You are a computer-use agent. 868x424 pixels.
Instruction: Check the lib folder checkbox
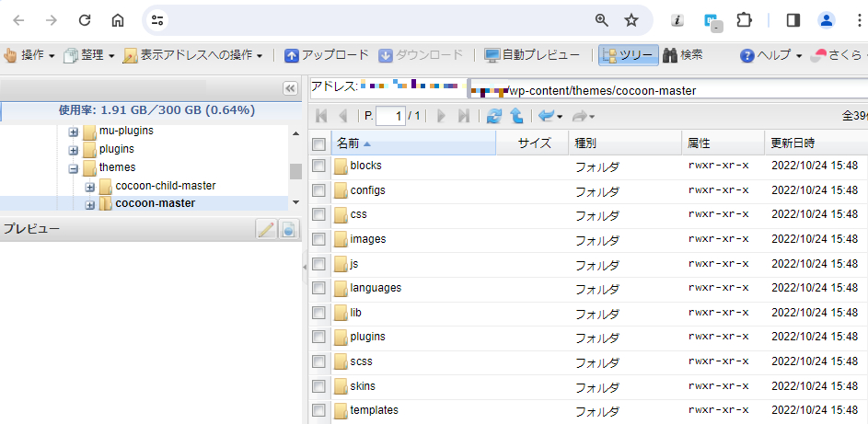[318, 313]
